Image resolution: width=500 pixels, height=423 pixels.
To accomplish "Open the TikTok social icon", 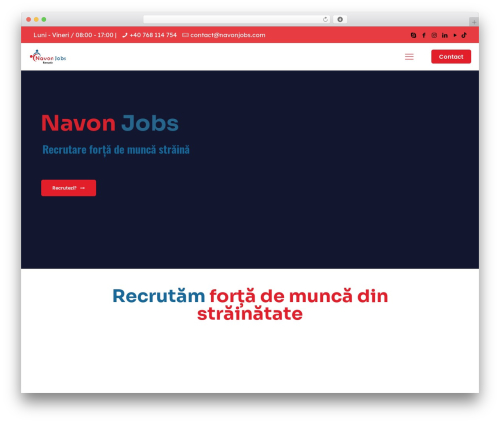I will click(464, 35).
